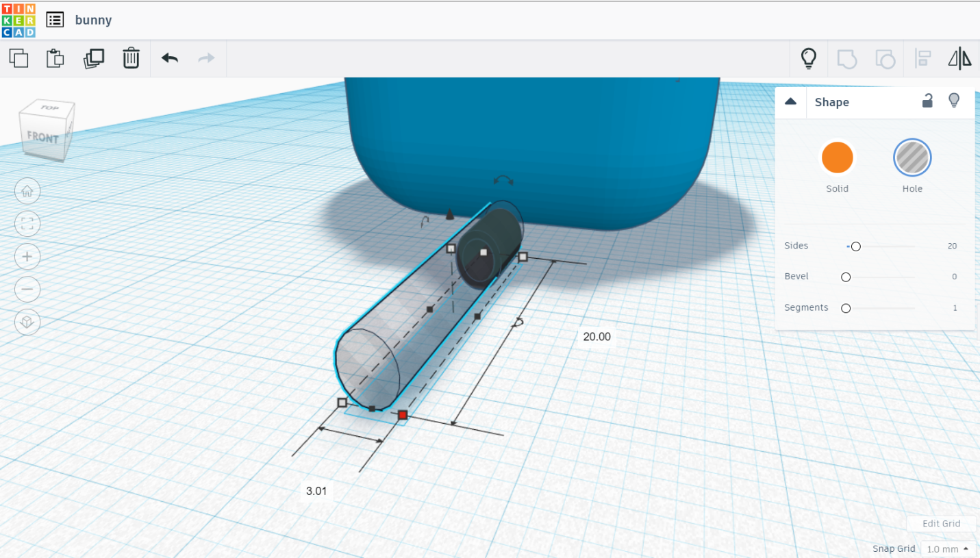Undo the last action
Viewport: 980px width, 558px height.
click(x=170, y=58)
